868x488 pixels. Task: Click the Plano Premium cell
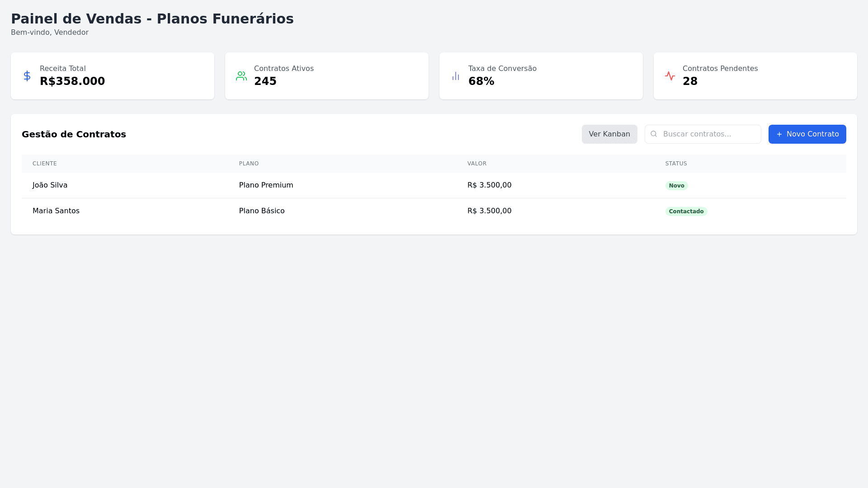tap(266, 185)
